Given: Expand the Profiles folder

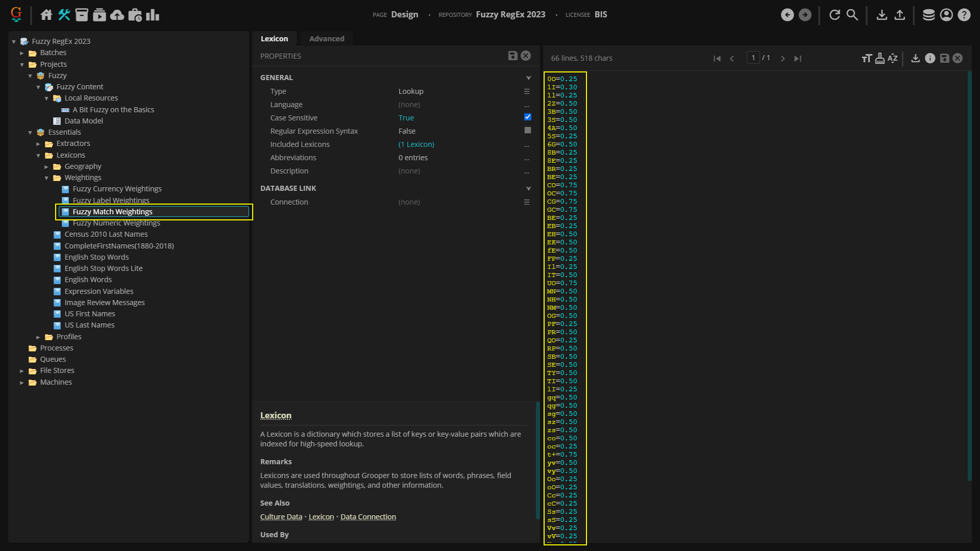Looking at the screenshot, I should pyautogui.click(x=38, y=337).
